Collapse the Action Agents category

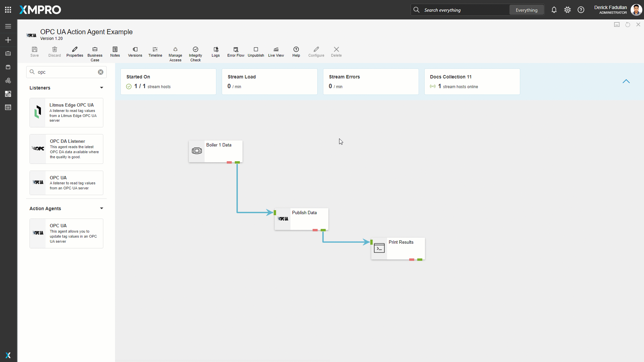click(x=101, y=208)
